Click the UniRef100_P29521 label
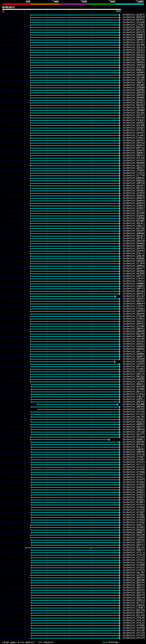Viewport: 146px width, 644px height. point(134,319)
